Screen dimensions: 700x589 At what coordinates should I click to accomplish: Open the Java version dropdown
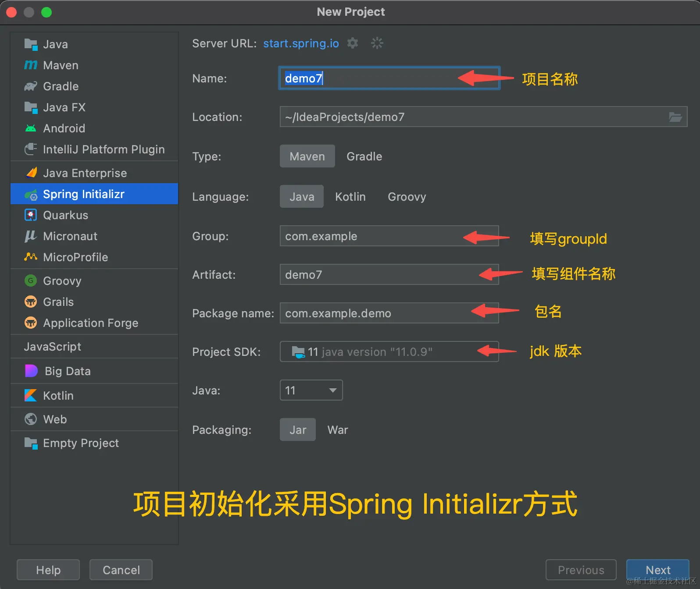[x=311, y=390]
